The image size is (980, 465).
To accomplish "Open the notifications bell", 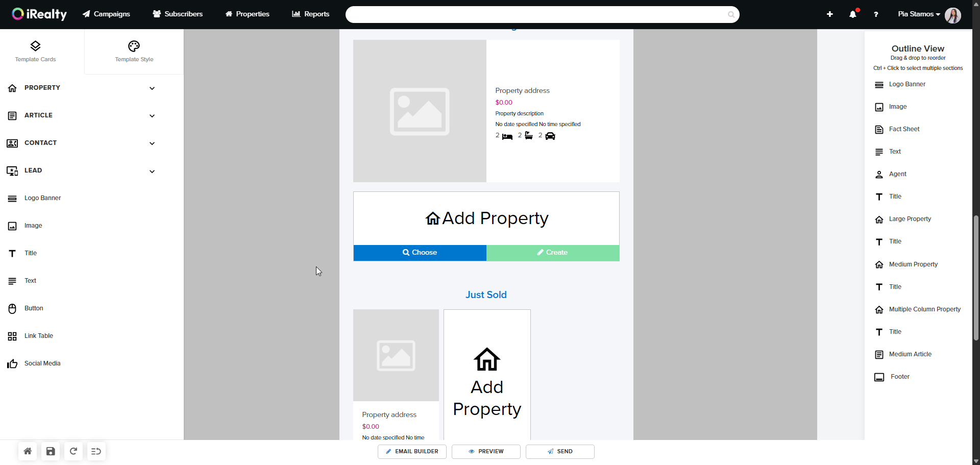I will 852,14.
